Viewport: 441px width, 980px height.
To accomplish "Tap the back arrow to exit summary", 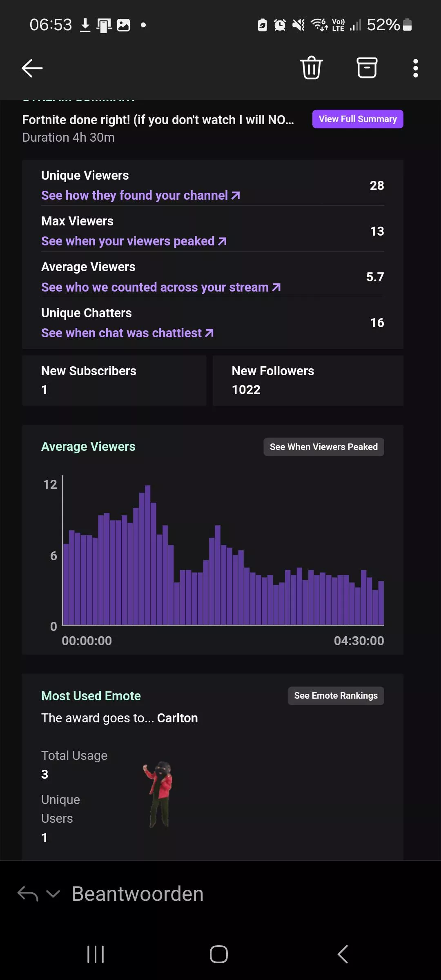I will coord(32,68).
